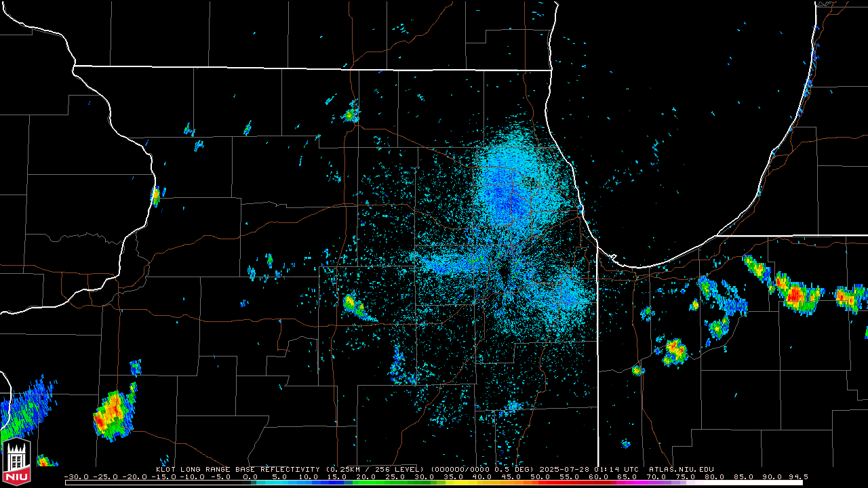Click the ATLAS.NIU.EDU text

point(682,469)
